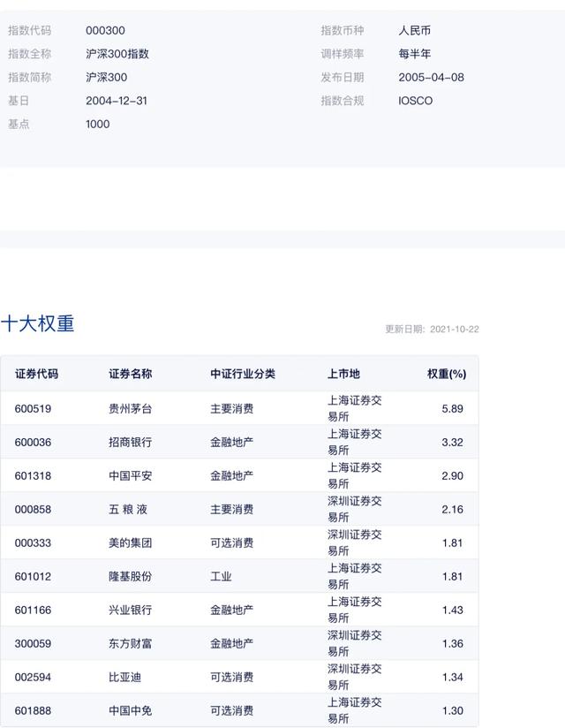This screenshot has width=565, height=728.
Task: Click the 五 粮 液 security name
Action: pos(130,510)
